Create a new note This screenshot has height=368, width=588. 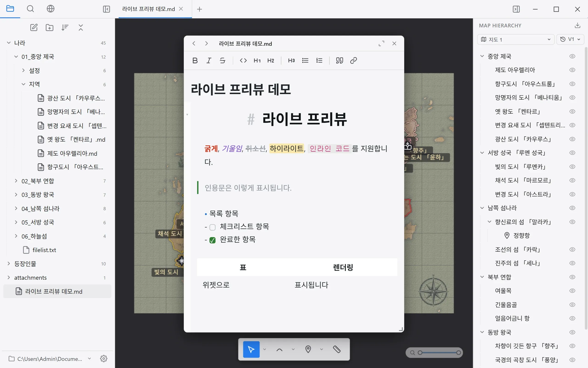coord(34,28)
